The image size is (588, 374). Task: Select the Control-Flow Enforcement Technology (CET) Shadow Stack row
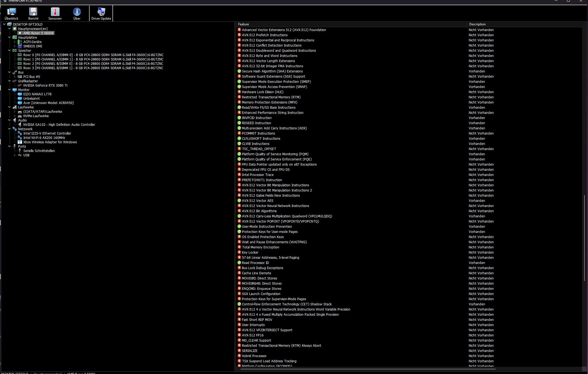click(x=409, y=304)
